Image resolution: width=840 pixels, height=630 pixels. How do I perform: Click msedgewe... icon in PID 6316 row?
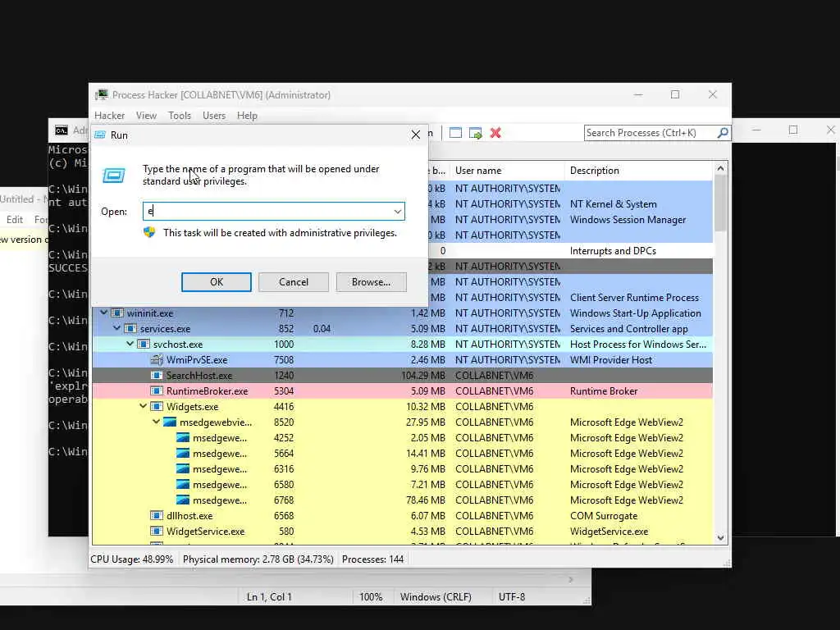183,468
